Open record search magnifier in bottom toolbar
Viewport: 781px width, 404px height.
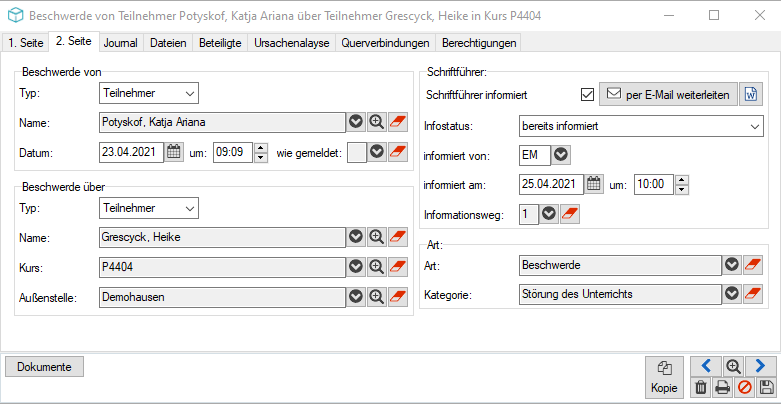coord(732,366)
